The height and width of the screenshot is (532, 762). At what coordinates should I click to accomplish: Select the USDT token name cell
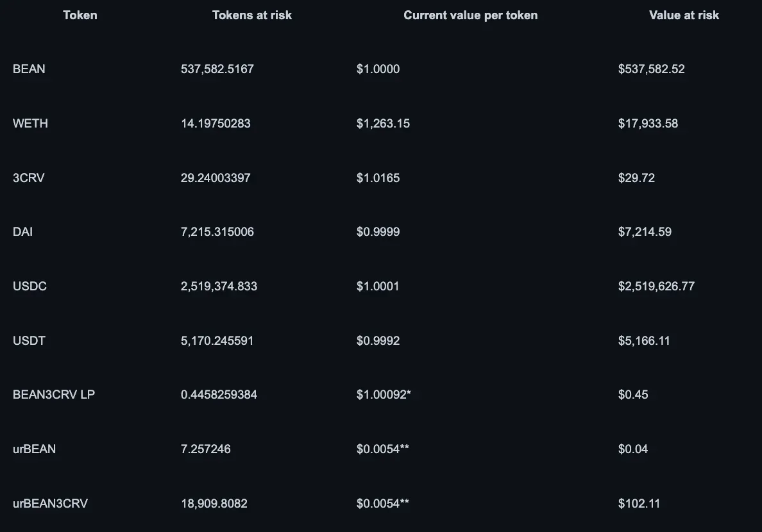[x=29, y=340]
